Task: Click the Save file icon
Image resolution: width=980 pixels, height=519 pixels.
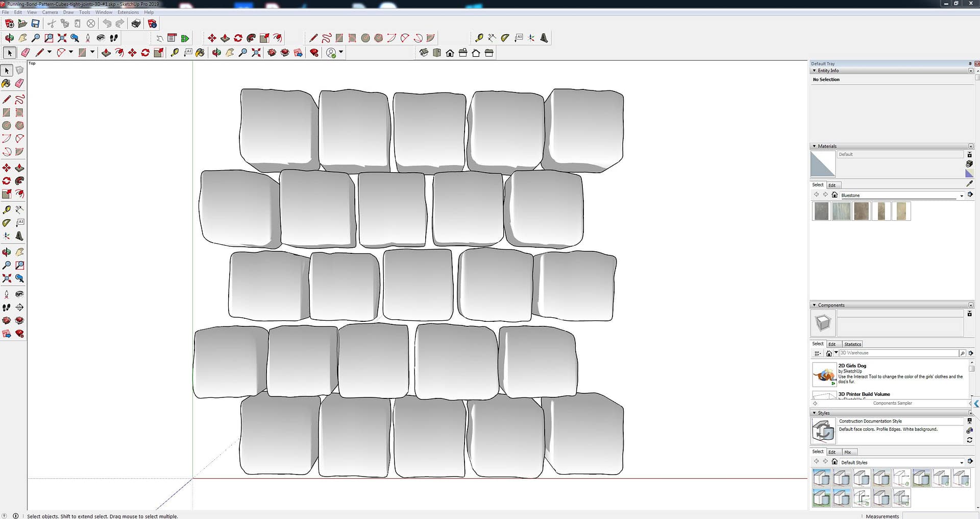Action: [35, 23]
